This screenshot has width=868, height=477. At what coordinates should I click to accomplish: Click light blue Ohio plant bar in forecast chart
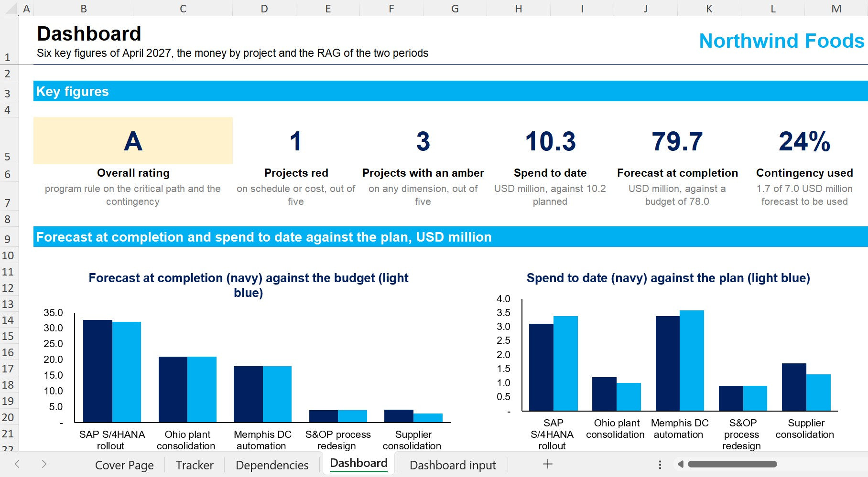(x=202, y=390)
